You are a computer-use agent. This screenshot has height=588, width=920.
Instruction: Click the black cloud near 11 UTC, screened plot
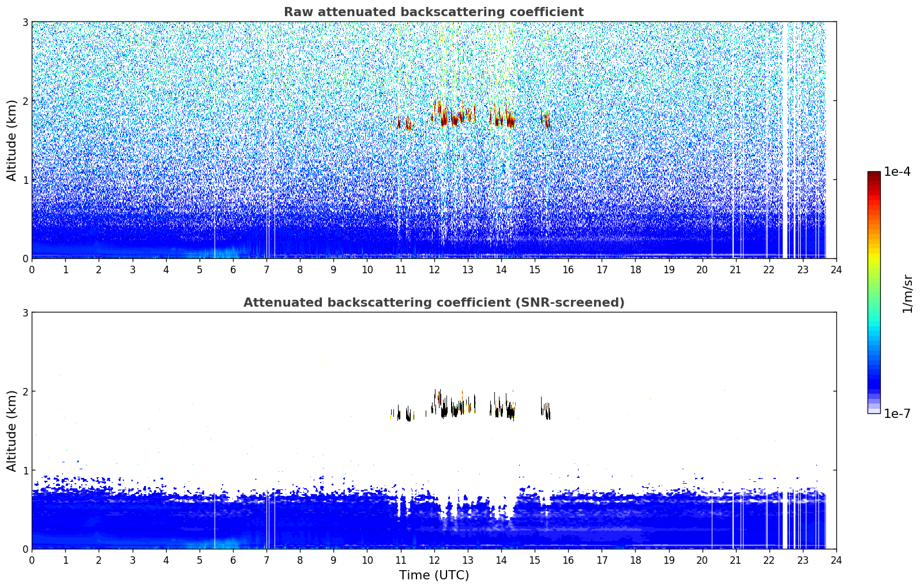point(408,414)
